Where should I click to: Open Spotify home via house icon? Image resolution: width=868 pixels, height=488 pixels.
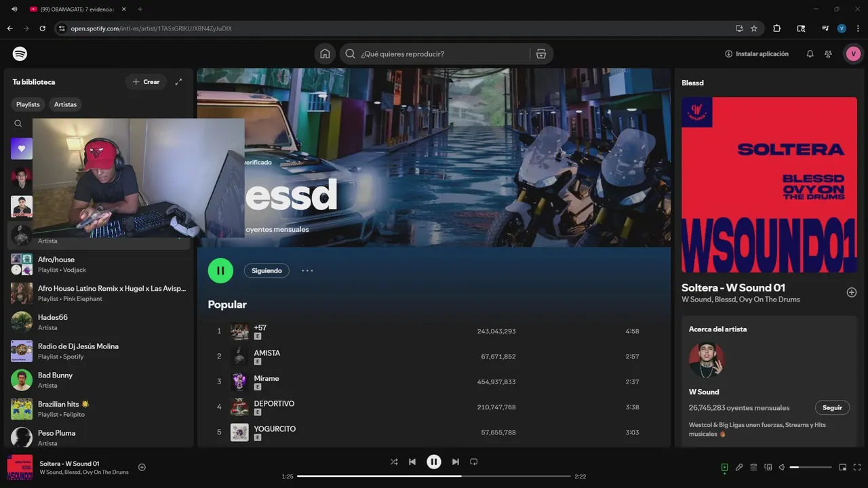coord(325,54)
